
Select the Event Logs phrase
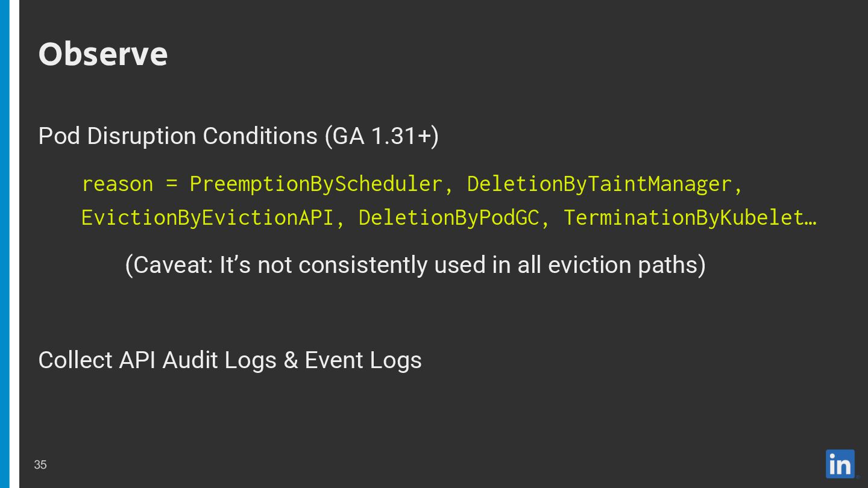[x=363, y=360]
